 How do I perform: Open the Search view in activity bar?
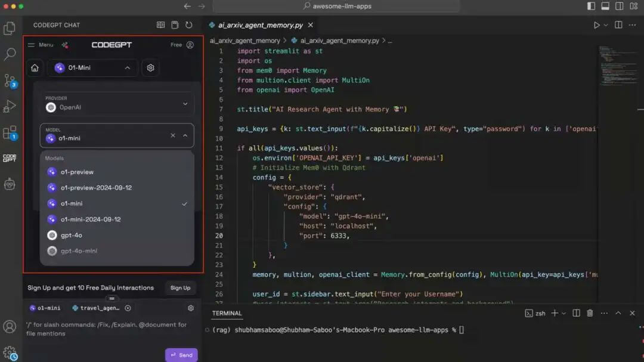coord(10,54)
